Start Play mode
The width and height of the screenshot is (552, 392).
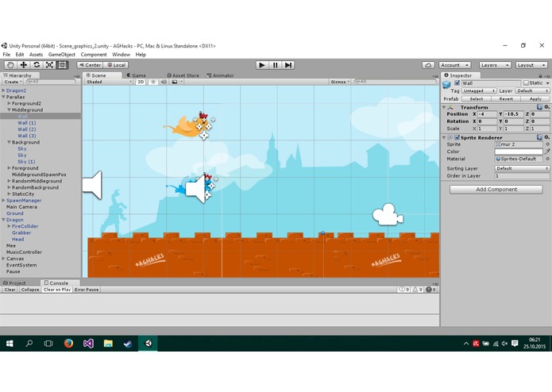click(x=261, y=65)
